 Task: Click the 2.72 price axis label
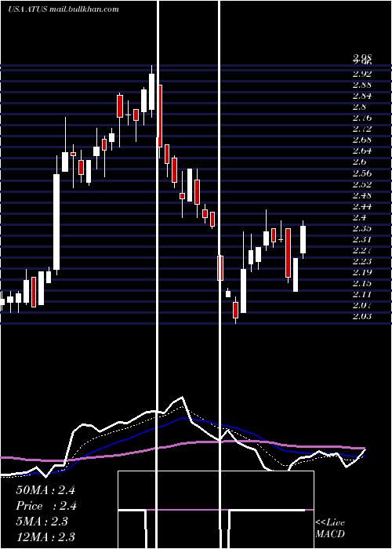[x=362, y=129]
